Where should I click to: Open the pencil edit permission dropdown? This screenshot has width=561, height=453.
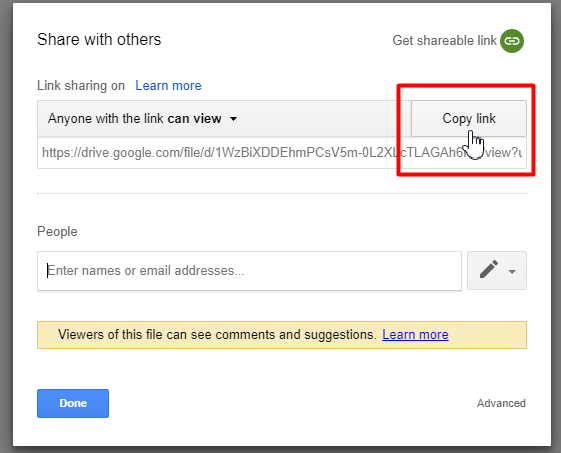497,271
